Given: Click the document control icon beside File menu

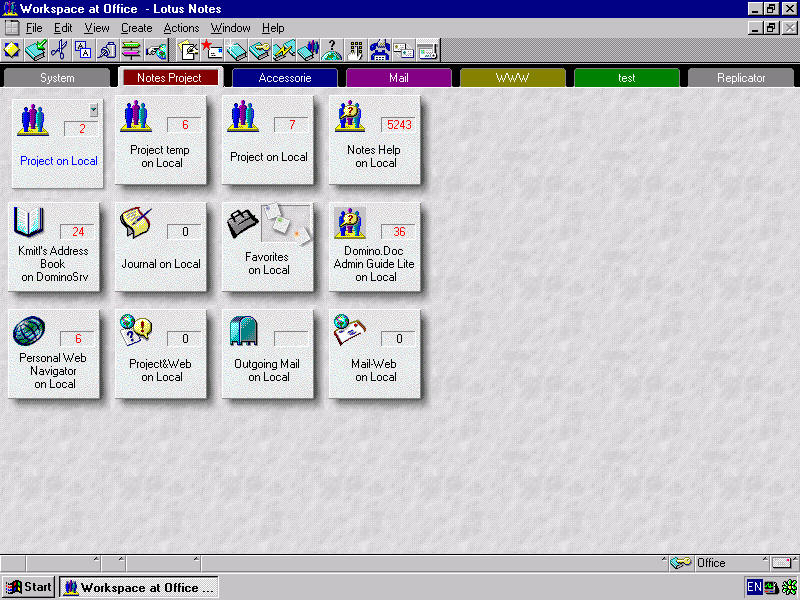Looking at the screenshot, I should click(12, 28).
